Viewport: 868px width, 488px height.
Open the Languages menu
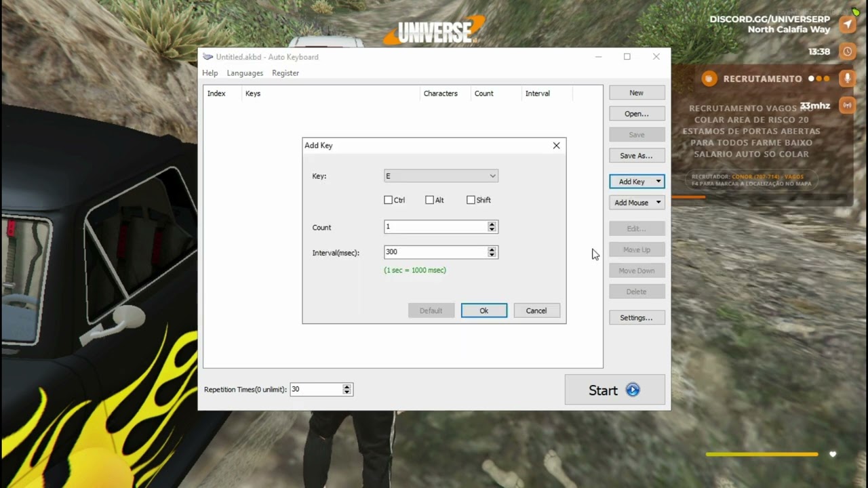[x=245, y=73]
